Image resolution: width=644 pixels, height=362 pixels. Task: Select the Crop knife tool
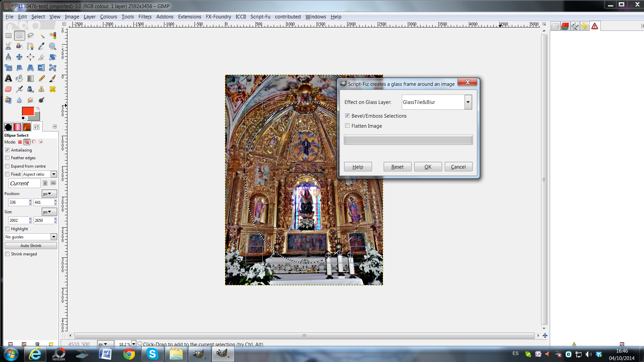coord(42,57)
